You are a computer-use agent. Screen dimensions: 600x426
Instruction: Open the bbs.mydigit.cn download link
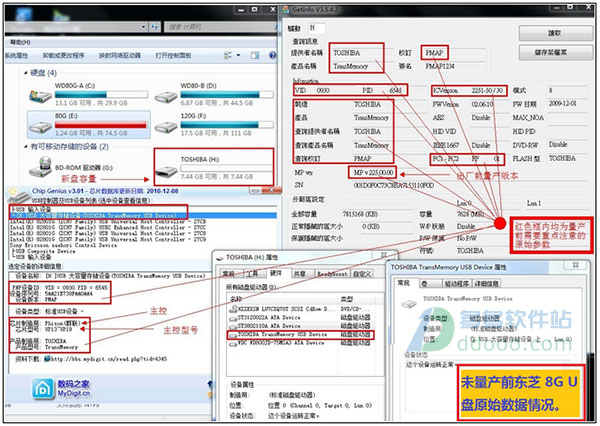[x=109, y=359]
